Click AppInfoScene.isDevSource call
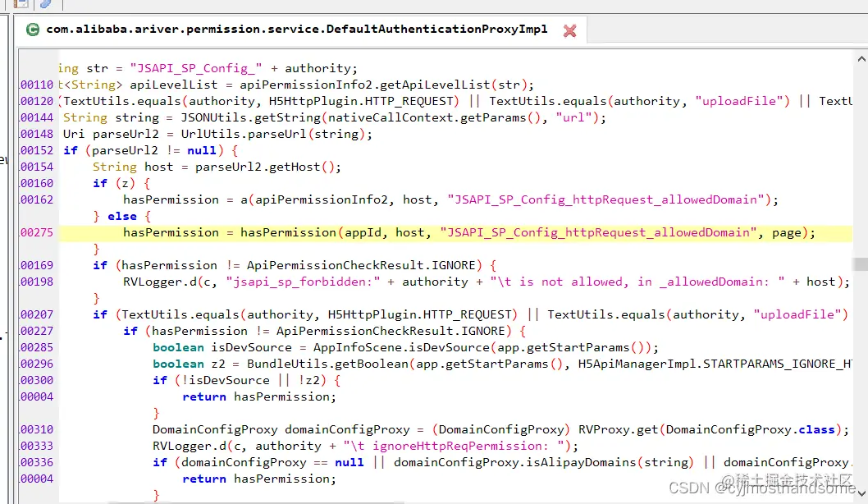 (401, 347)
